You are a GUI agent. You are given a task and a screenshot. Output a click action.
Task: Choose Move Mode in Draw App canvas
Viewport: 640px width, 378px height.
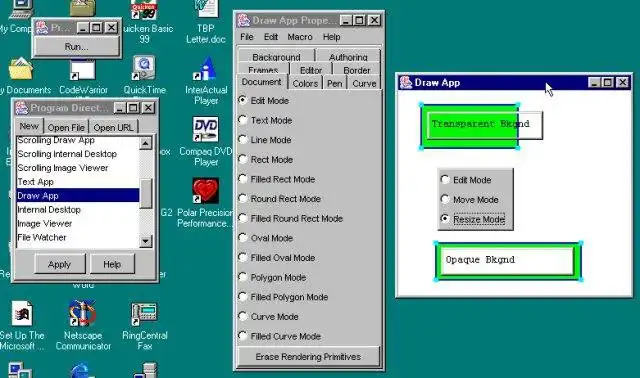coord(445,199)
